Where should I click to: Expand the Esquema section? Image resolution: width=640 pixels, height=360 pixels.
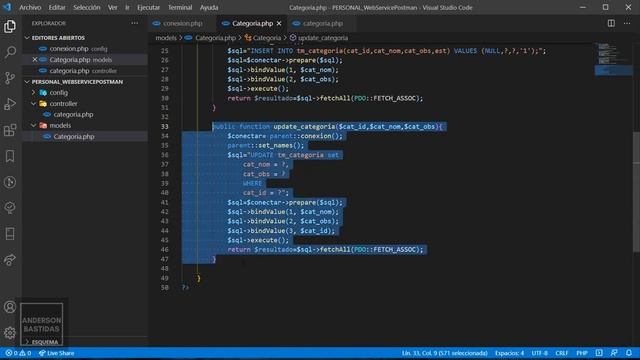click(x=41, y=342)
